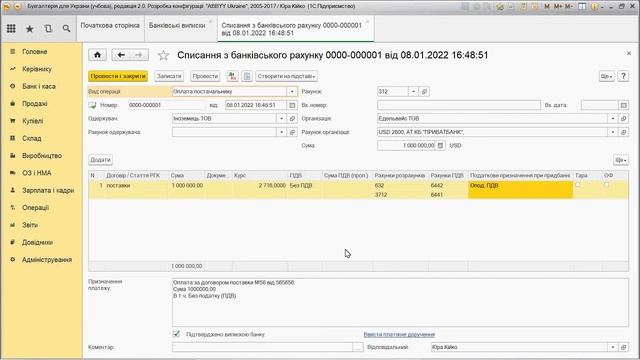This screenshot has width=640, height=360.
Task: Open Favorites star in top panel
Action: pos(30,29)
